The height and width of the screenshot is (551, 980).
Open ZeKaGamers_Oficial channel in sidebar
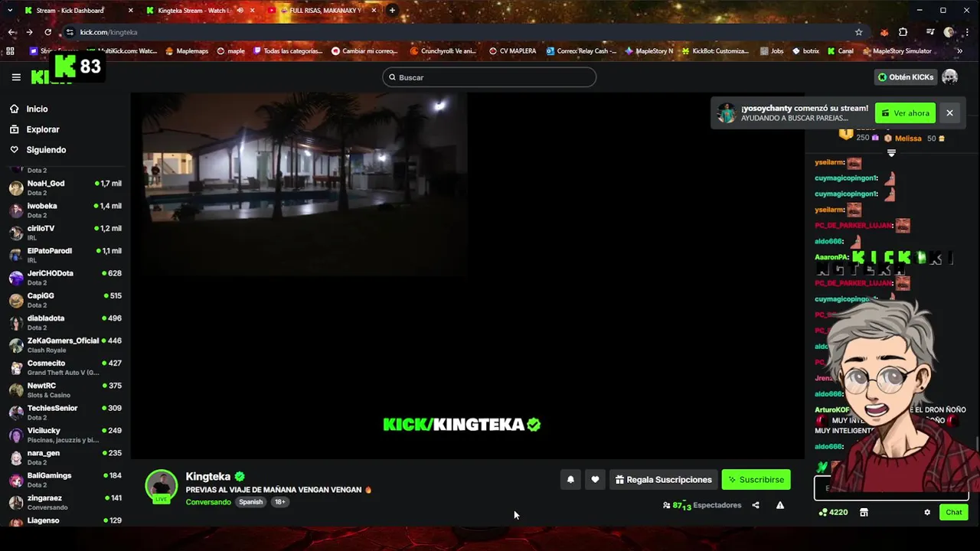click(x=65, y=345)
